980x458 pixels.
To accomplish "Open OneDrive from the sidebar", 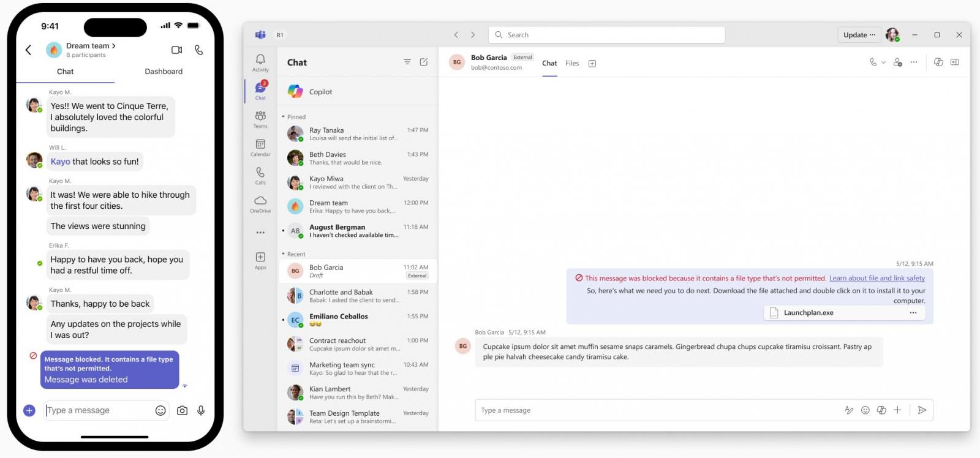I will pyautogui.click(x=260, y=204).
